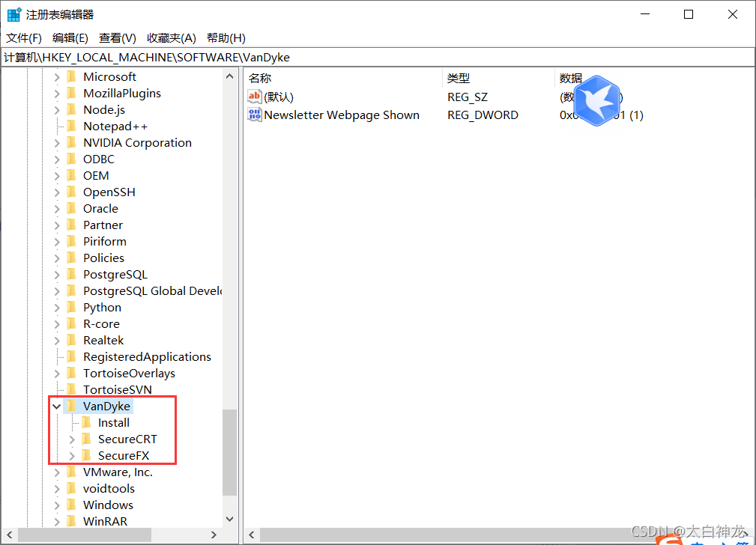756x545 pixels.
Task: Expand the Oracle key
Action: pos(57,209)
